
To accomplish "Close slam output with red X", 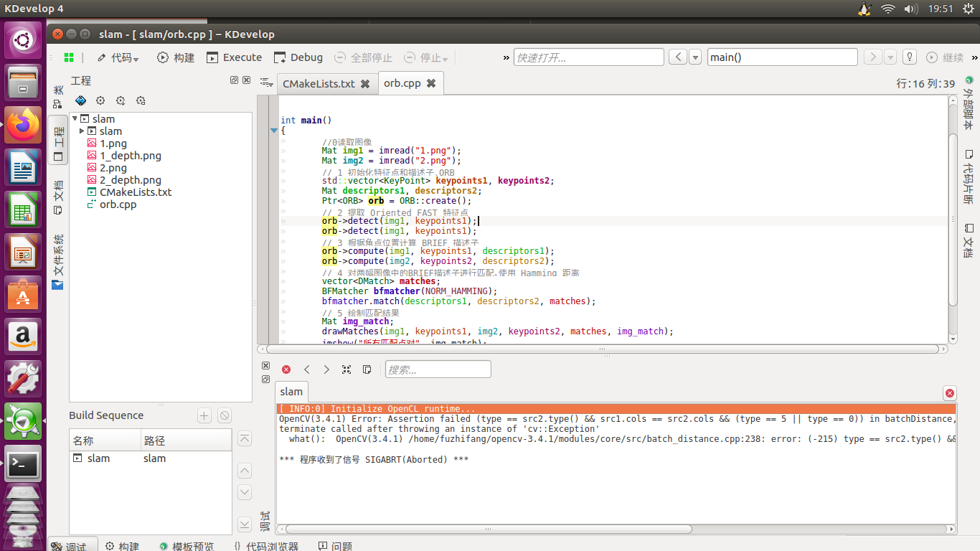I will (x=950, y=393).
